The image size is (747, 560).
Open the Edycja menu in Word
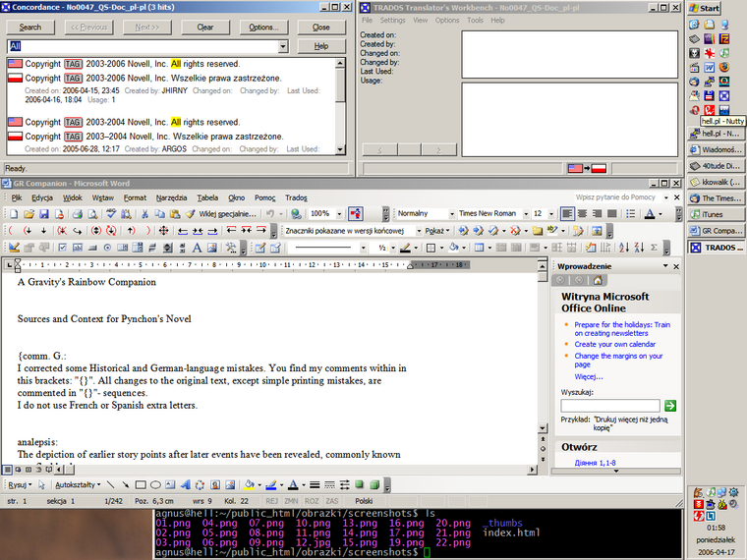[x=42, y=197]
